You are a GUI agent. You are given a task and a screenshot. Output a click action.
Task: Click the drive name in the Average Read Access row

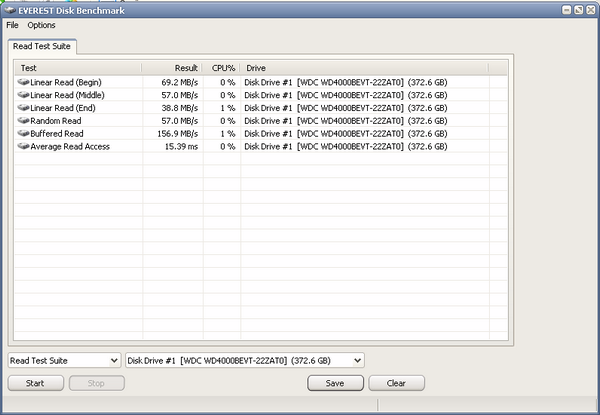[x=346, y=146]
